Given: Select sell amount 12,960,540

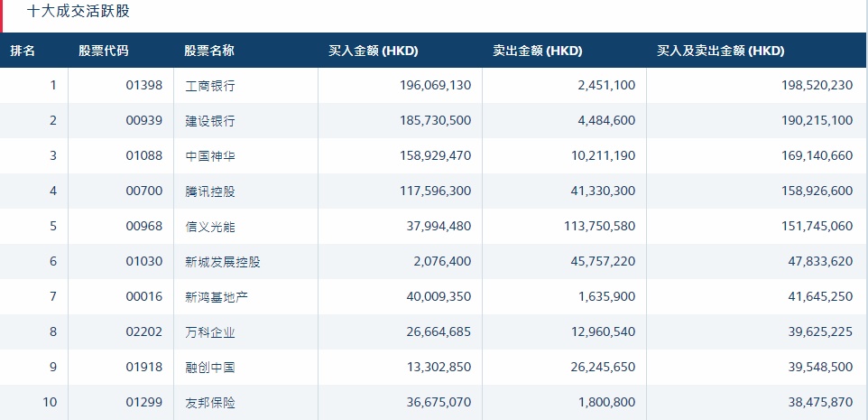Looking at the screenshot, I should (604, 331).
